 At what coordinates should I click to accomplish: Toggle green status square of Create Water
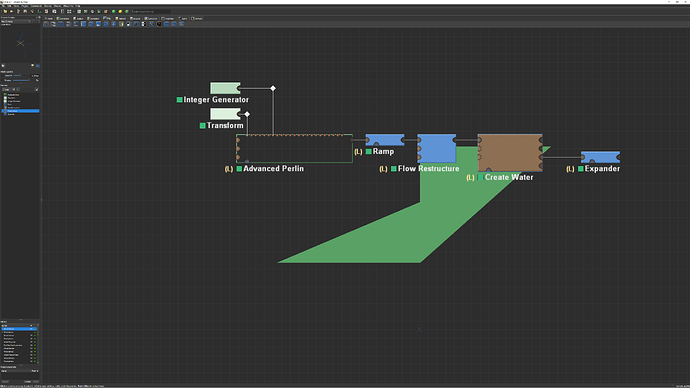coord(481,178)
